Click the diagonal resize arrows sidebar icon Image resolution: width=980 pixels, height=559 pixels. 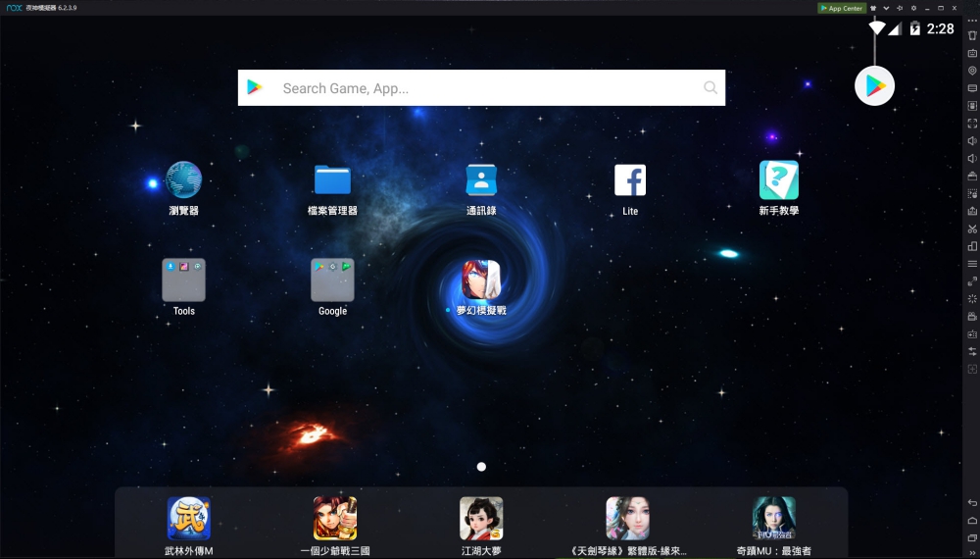(972, 281)
